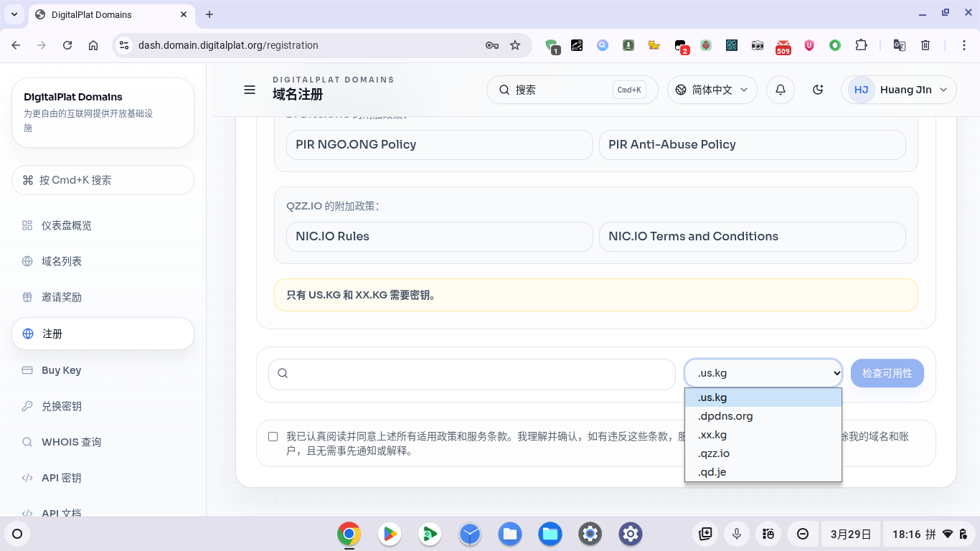Open the Buy Key sidebar item
The width and height of the screenshot is (980, 551).
point(61,370)
